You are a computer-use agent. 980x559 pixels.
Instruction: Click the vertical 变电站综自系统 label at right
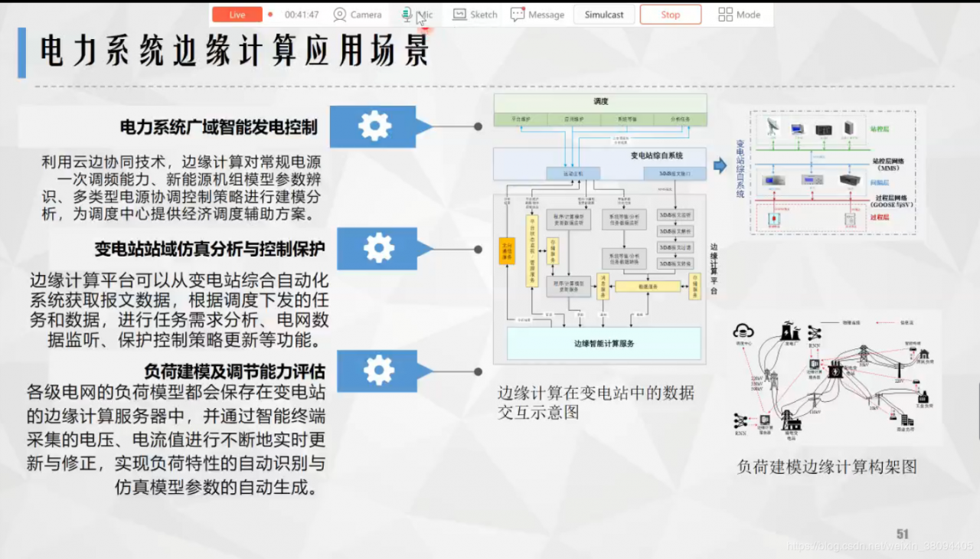pos(740,168)
